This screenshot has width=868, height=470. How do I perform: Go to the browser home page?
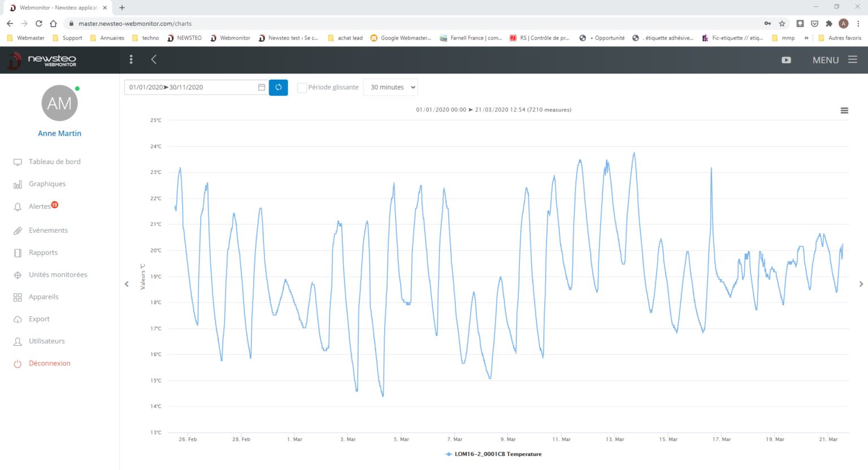pyautogui.click(x=53, y=24)
